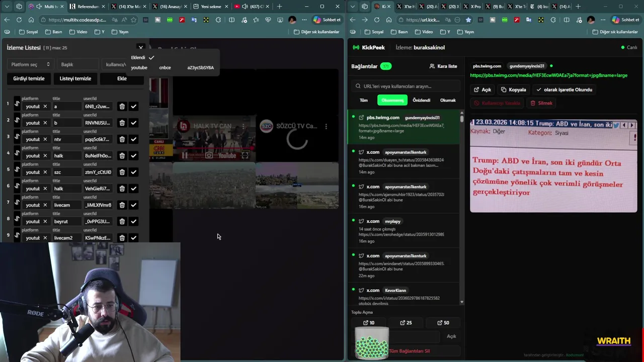Switch to the "Okumak" filter tab
644x362 pixels.
(448, 100)
